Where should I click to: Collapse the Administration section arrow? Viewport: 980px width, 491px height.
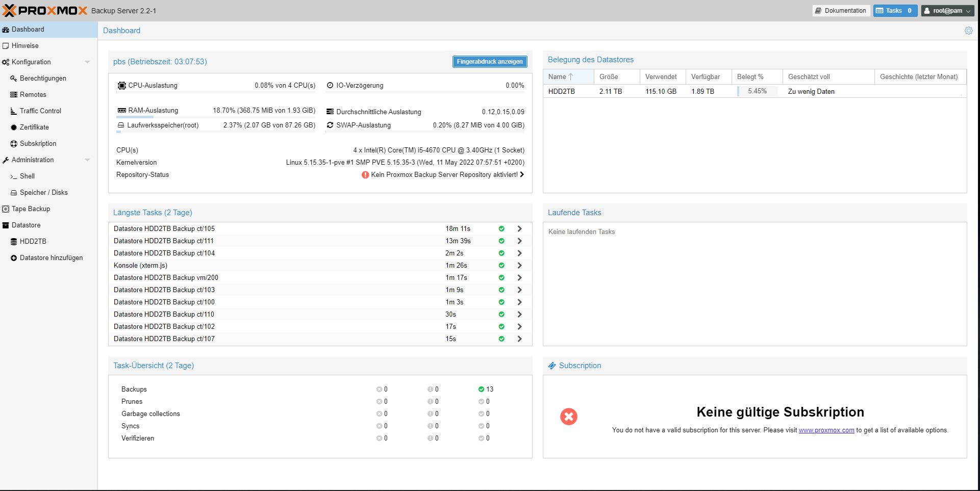point(87,160)
